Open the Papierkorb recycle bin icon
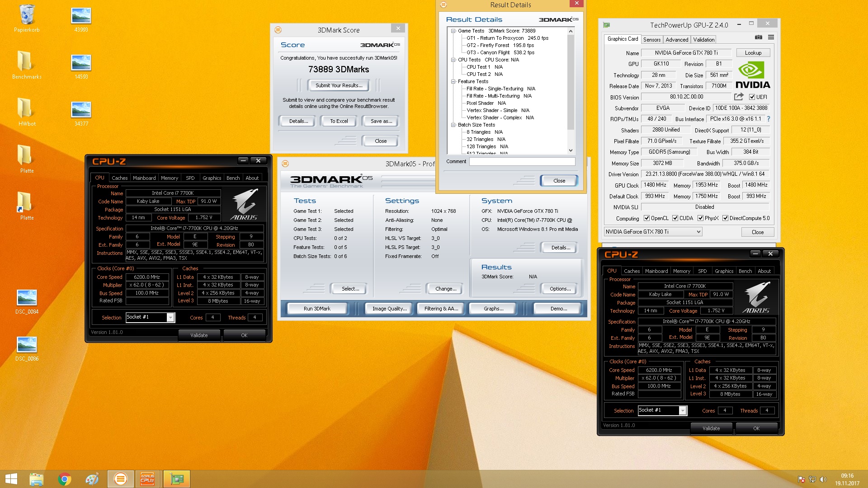 tap(27, 18)
